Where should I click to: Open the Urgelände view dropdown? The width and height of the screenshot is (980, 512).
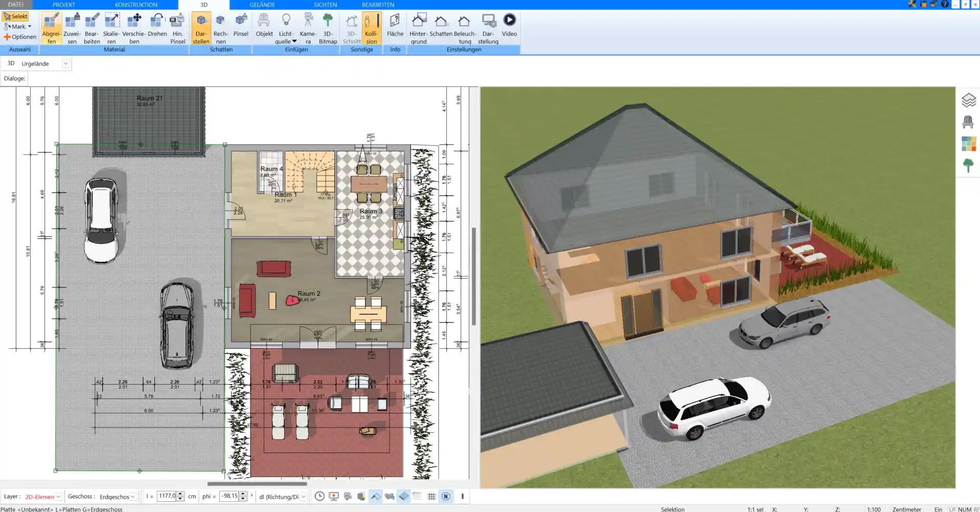coord(65,63)
